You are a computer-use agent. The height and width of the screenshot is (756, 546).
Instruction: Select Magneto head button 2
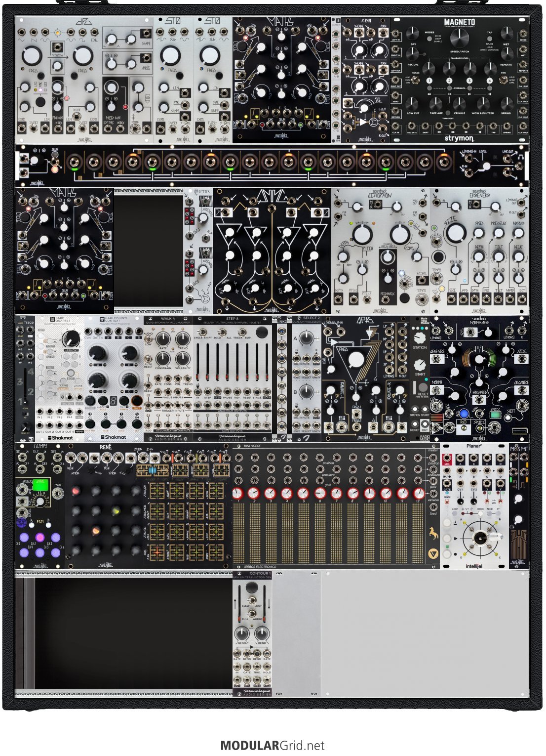click(449, 81)
